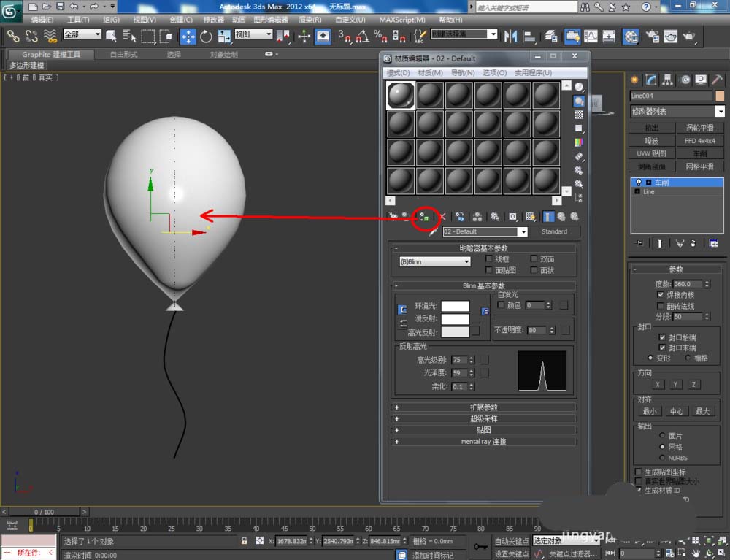Click the 漫反射 diffuse color swatch

coord(456,319)
